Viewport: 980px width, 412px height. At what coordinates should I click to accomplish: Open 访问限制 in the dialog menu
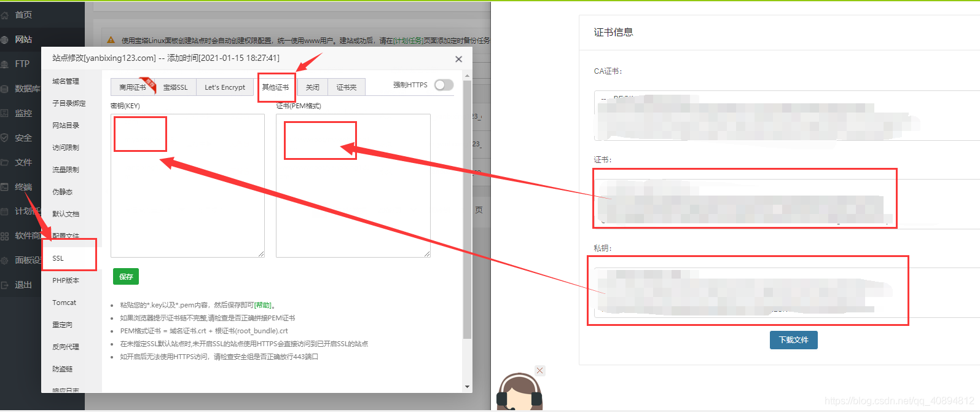[x=66, y=148]
